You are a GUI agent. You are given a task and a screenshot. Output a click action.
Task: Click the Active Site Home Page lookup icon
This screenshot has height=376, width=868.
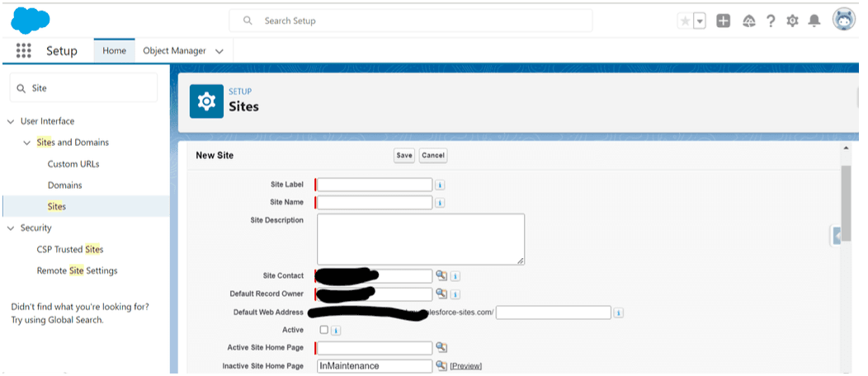pos(441,348)
